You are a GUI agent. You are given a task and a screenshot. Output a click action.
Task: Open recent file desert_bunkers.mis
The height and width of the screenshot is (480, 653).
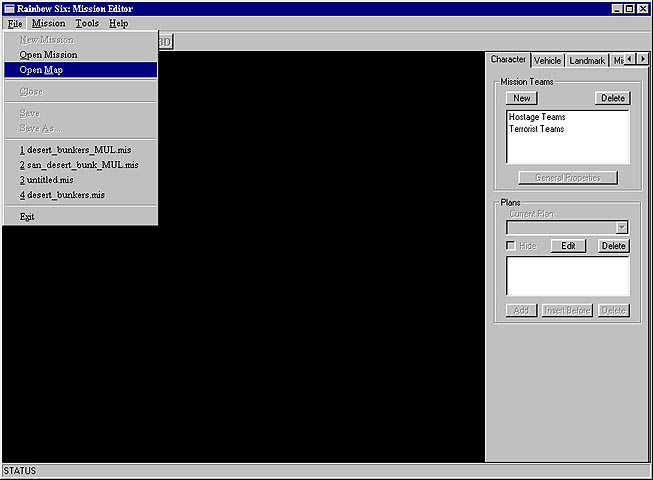80,195
